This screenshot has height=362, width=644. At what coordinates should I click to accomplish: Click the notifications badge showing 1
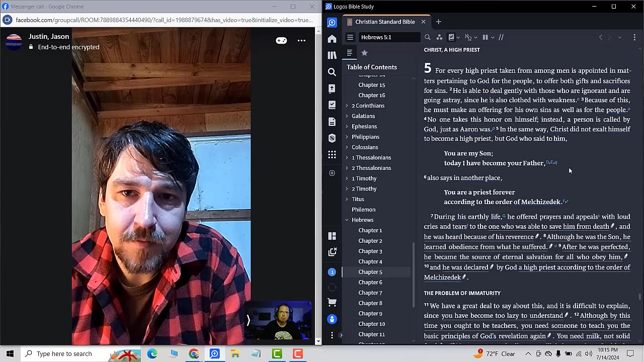(332, 272)
